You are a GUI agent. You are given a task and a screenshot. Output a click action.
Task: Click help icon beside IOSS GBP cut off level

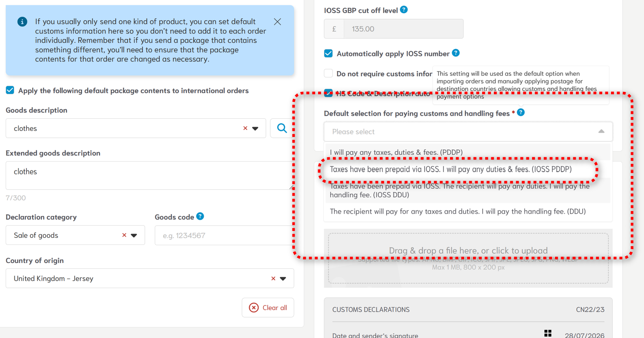click(404, 10)
